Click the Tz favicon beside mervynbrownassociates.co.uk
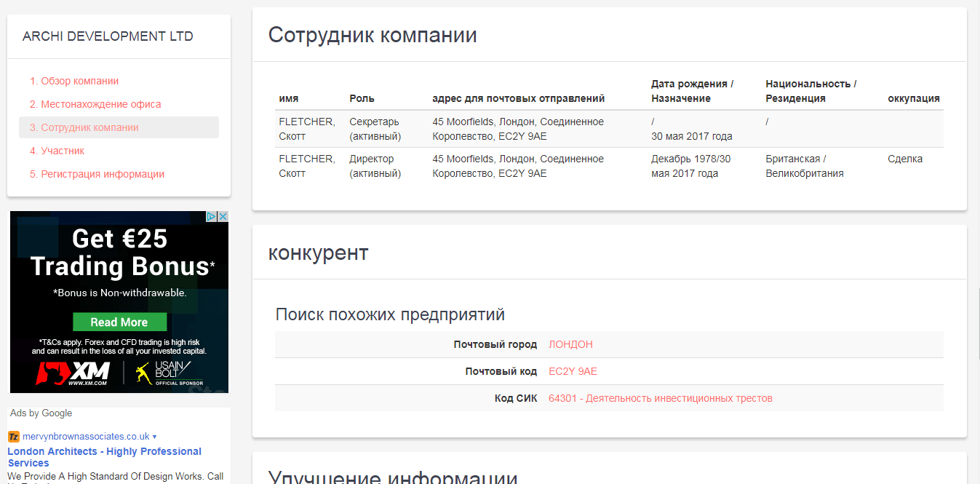The image size is (980, 484). click(x=13, y=436)
